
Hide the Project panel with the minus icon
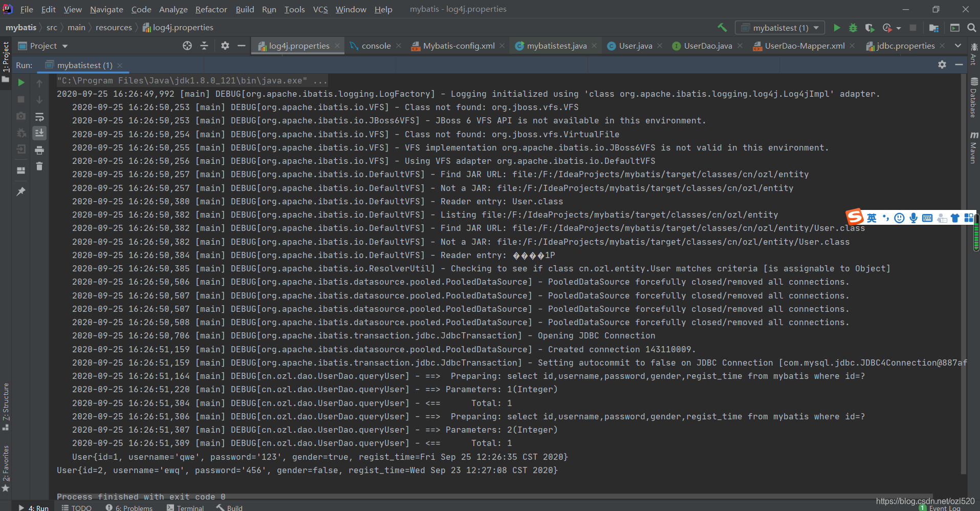tap(242, 46)
